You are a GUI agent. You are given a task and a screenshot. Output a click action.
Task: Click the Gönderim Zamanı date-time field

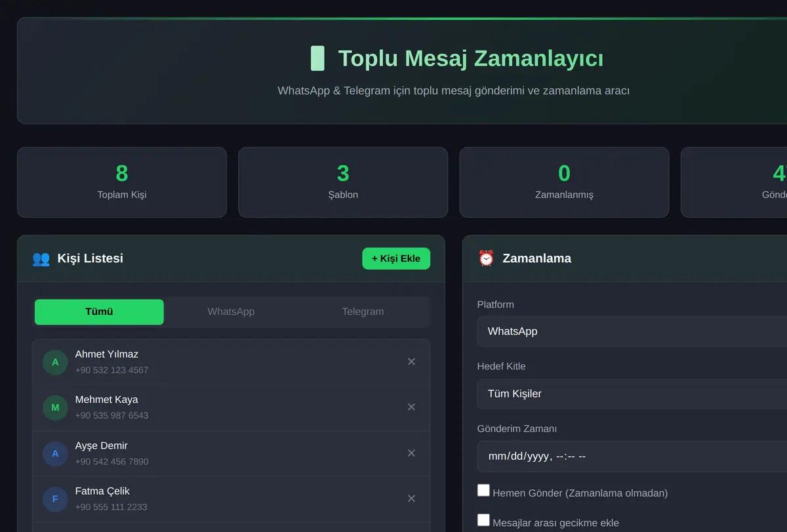point(632,456)
